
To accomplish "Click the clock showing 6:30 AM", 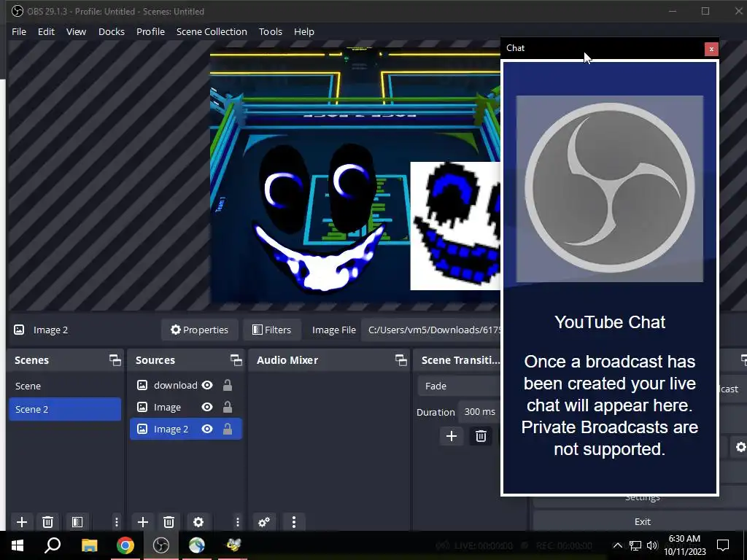I will click(x=684, y=545).
